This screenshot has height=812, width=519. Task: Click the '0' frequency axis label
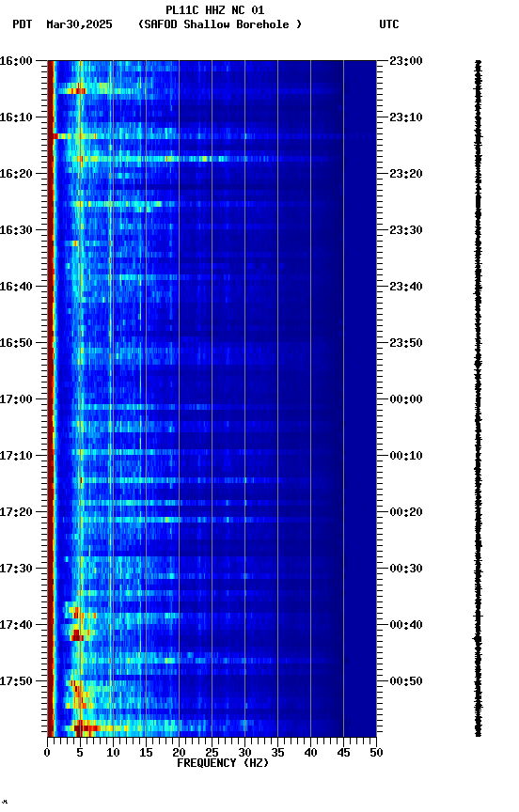[x=47, y=753]
